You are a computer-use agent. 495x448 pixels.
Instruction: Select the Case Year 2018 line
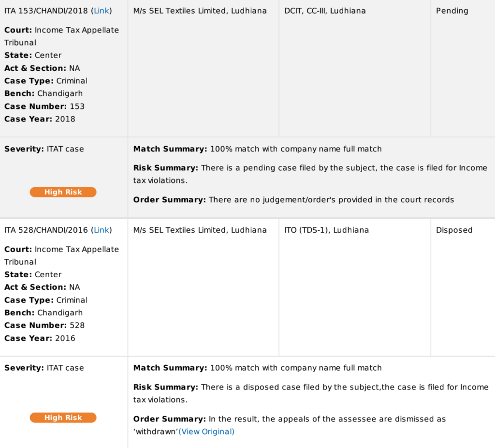pyautogui.click(x=40, y=119)
